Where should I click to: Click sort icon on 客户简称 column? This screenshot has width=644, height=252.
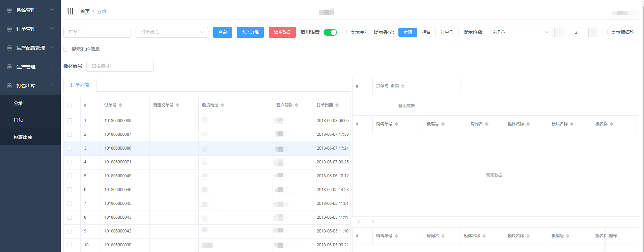click(297, 105)
